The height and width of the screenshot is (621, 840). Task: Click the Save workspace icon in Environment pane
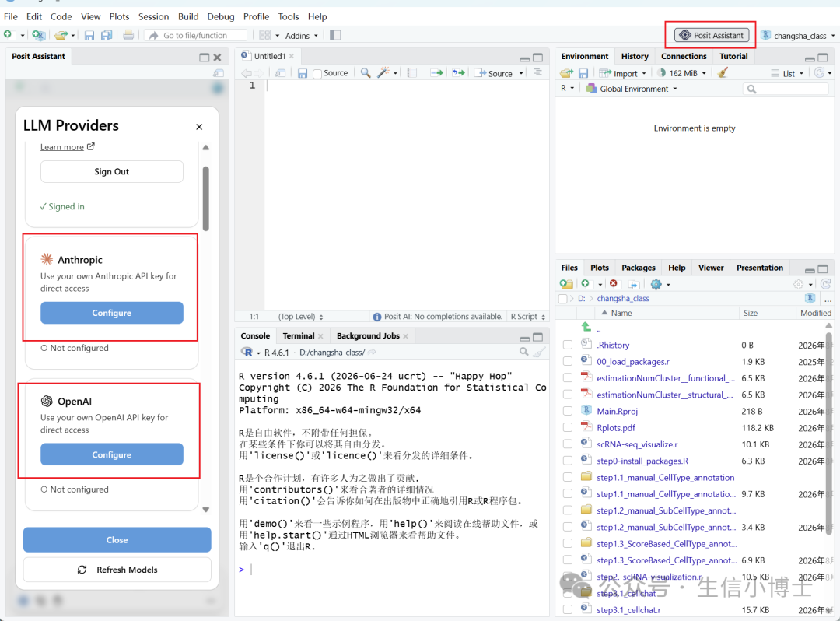[583, 73]
